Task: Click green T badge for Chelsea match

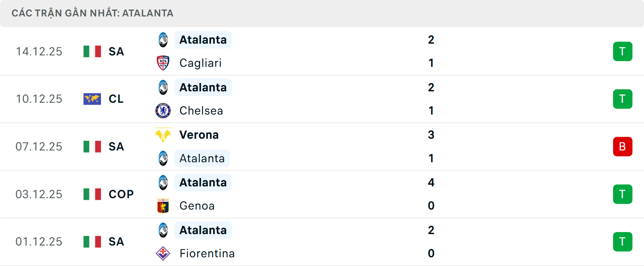Action: (623, 99)
